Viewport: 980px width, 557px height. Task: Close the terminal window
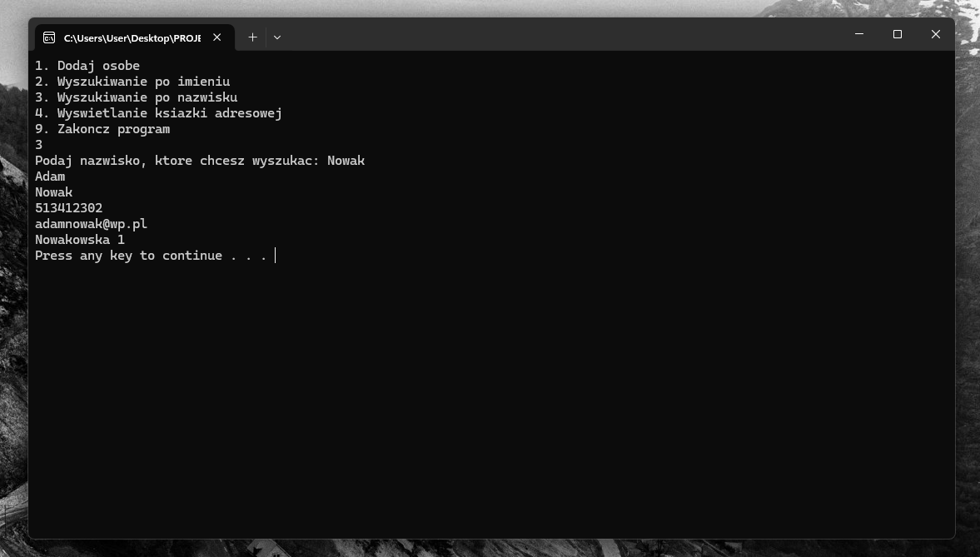point(936,34)
